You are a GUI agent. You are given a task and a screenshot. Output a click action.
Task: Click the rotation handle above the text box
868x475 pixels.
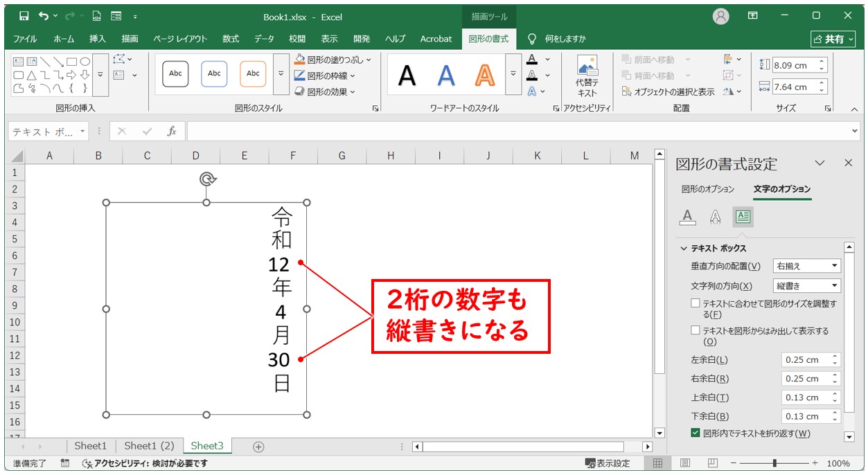click(206, 179)
